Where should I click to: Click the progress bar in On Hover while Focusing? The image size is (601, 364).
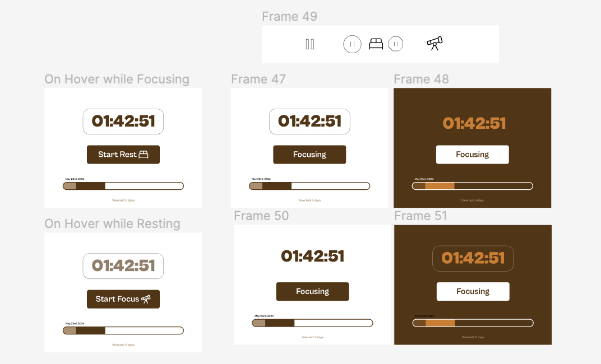[123, 186]
